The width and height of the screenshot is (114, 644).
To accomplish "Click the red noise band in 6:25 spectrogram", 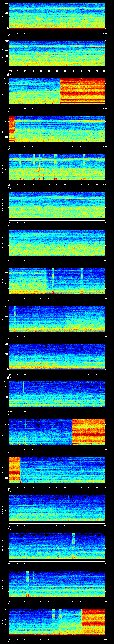I will [x=88, y=432].
